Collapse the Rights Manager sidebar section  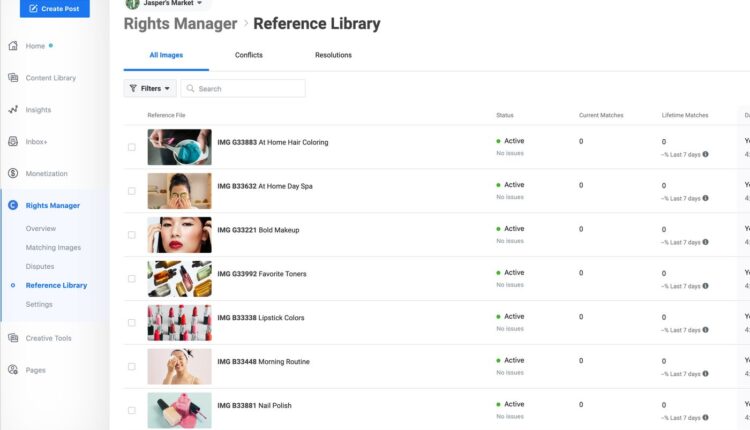54,205
